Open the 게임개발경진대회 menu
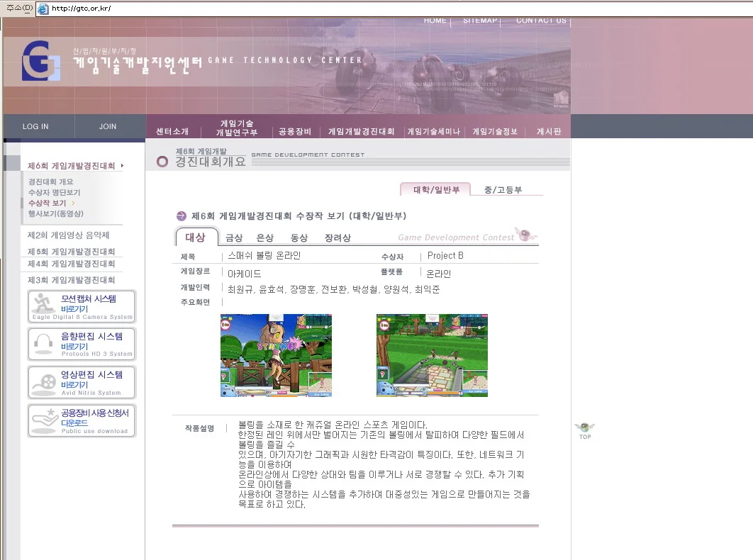 coord(361,132)
